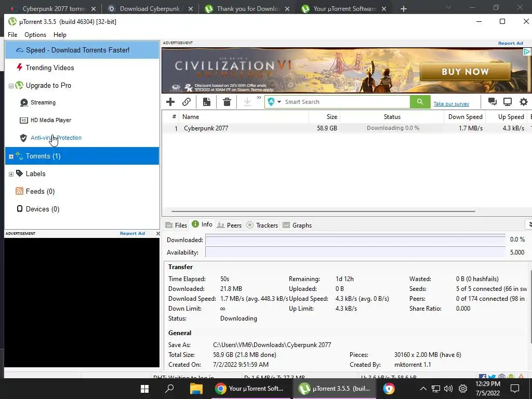Click the remote monitor toolbar icon
Image resolution: width=532 pixels, height=399 pixels.
[x=508, y=102]
